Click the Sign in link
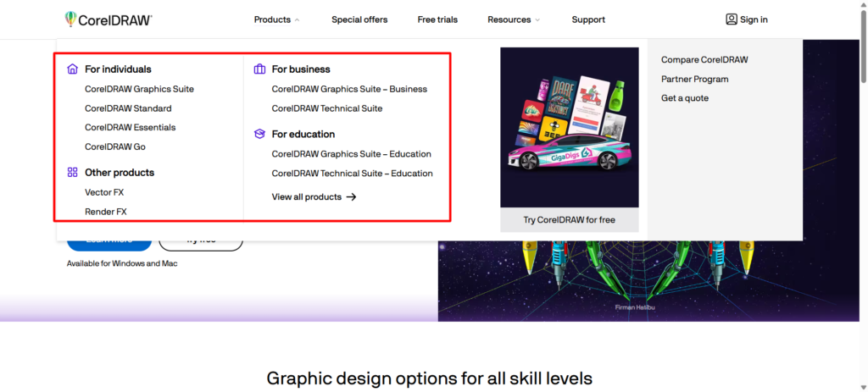868x392 pixels. tap(754, 19)
